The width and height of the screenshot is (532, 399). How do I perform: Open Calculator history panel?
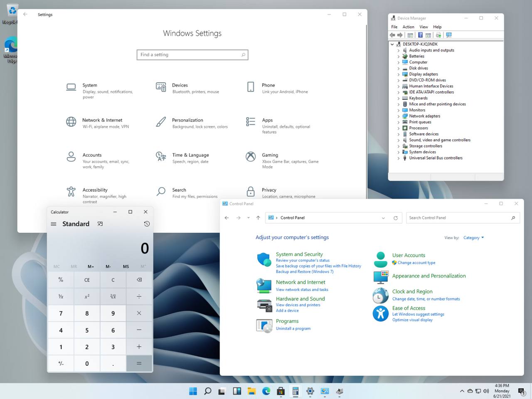(147, 224)
